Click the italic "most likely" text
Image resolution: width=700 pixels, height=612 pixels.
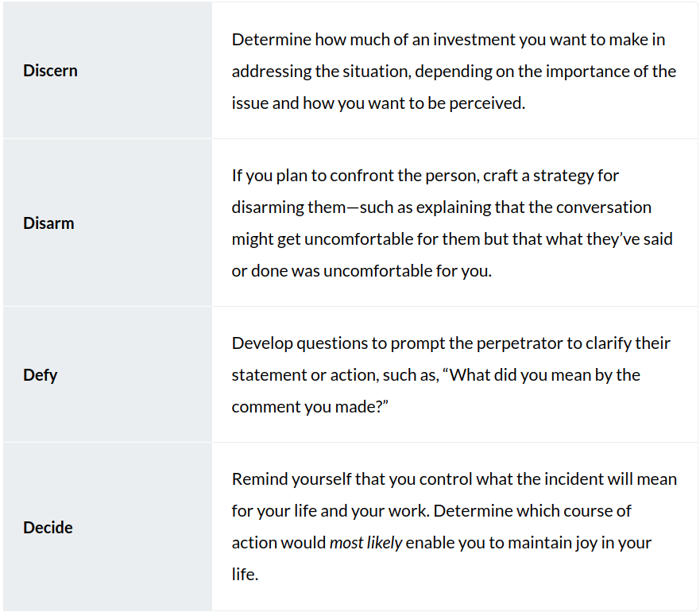365,544
